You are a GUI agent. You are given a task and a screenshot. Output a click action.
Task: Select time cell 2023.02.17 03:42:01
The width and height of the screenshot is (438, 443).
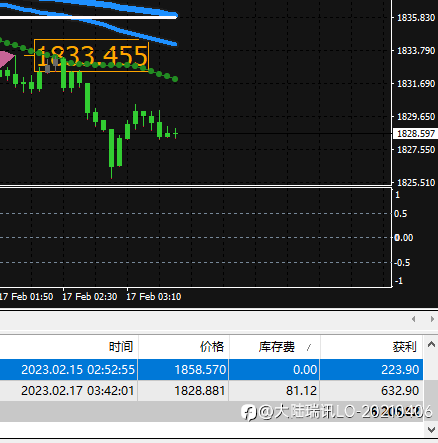tap(77, 390)
